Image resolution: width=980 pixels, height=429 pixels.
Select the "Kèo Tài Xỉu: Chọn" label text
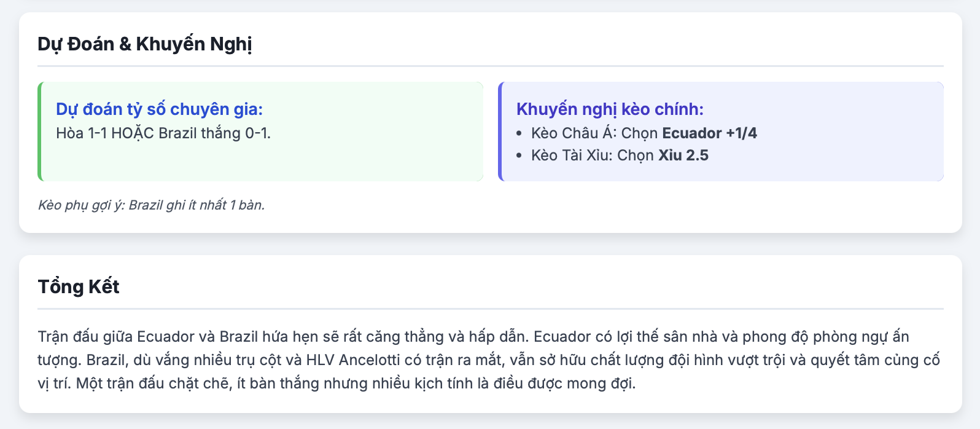593,155
